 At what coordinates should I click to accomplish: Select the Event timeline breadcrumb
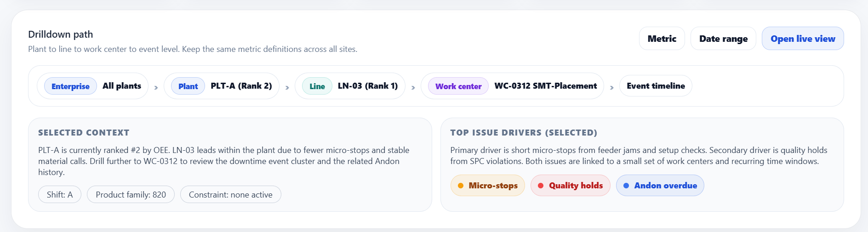[x=656, y=86]
